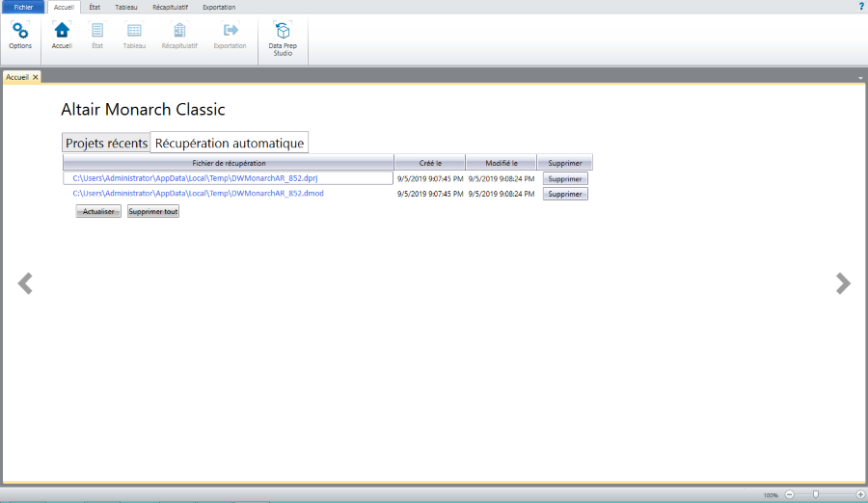Open the DWMonarchAR_852.dmod recovery file
This screenshot has height=503, width=868.
pos(198,194)
